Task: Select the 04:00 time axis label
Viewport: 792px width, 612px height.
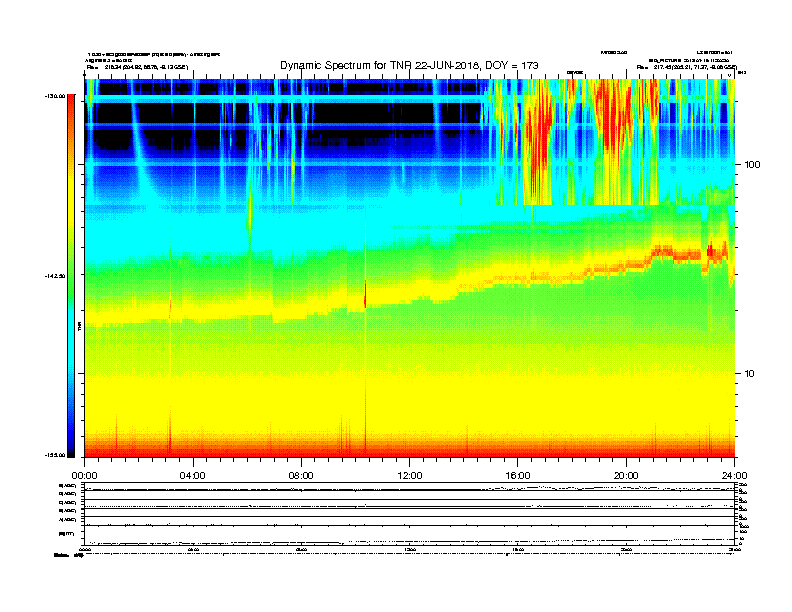Action: click(x=193, y=476)
